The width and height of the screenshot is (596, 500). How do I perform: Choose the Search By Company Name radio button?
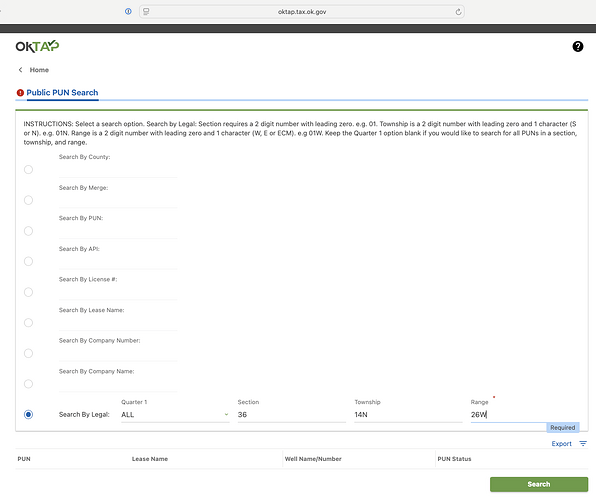pos(28,384)
